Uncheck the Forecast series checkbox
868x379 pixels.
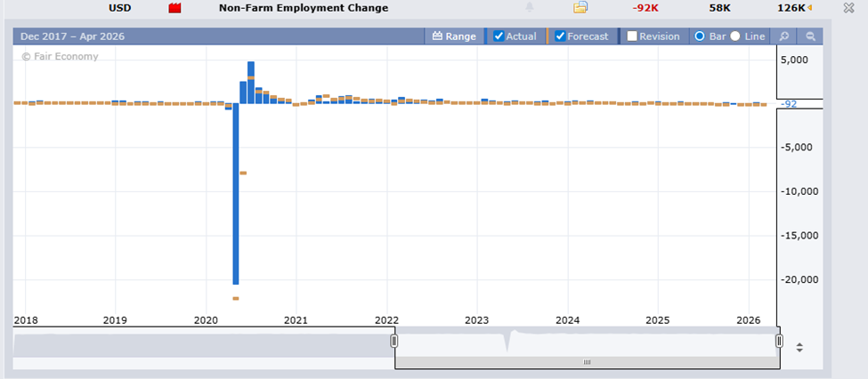[x=560, y=36]
